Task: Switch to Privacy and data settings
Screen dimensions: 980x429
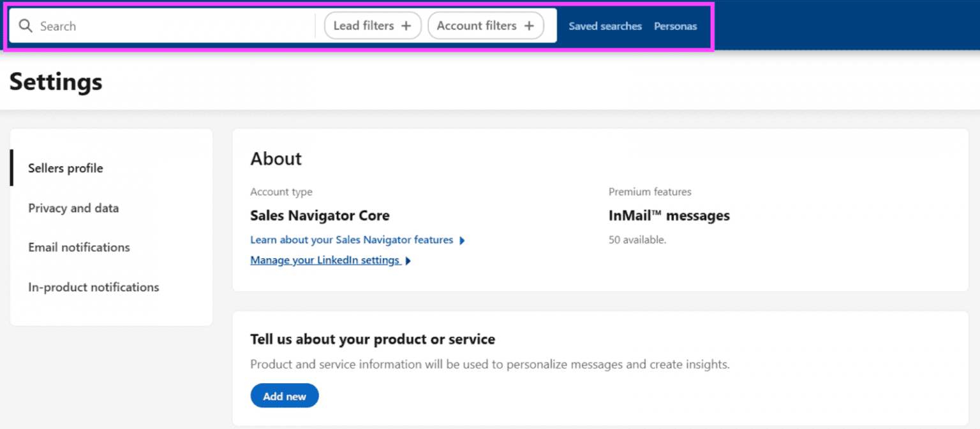Action: [x=73, y=208]
